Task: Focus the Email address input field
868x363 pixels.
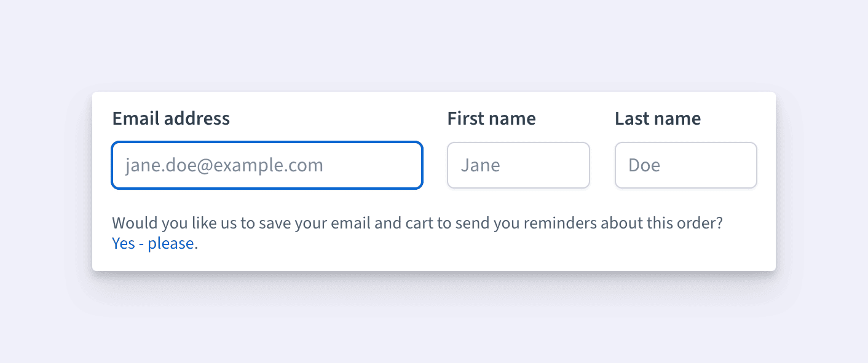Action: (267, 165)
